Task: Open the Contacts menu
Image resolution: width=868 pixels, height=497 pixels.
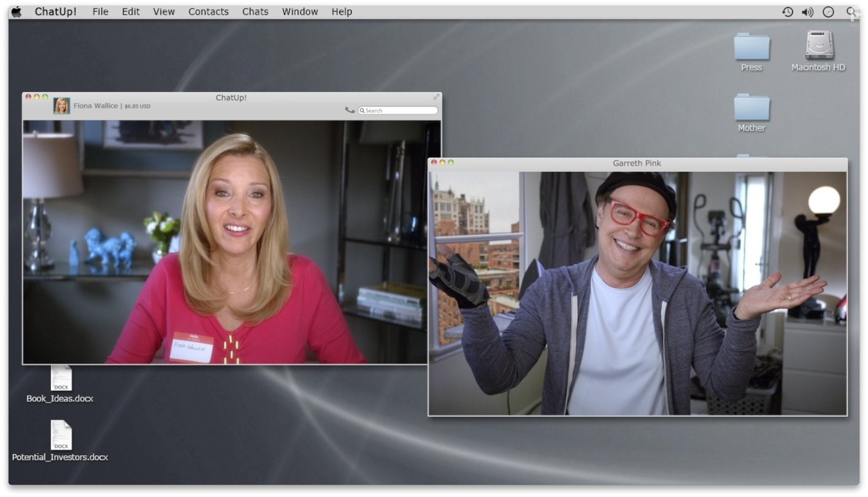Action: (209, 11)
